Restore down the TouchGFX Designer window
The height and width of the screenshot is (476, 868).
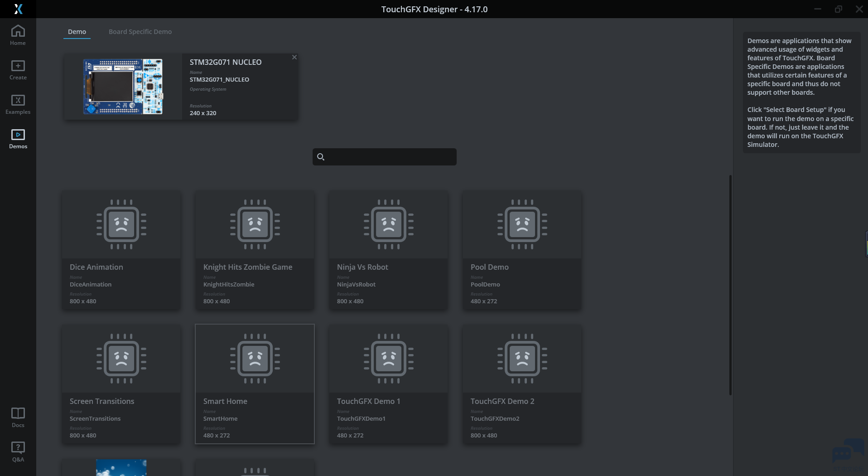[x=839, y=9]
